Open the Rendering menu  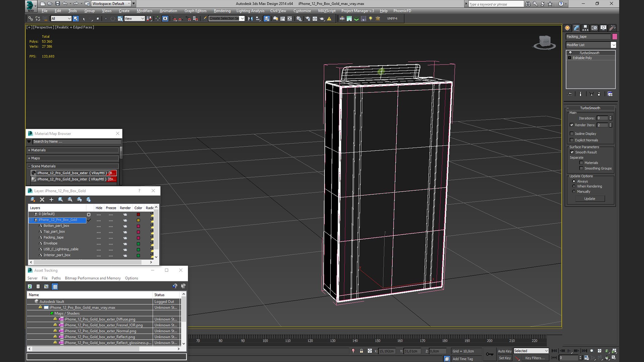222,11
